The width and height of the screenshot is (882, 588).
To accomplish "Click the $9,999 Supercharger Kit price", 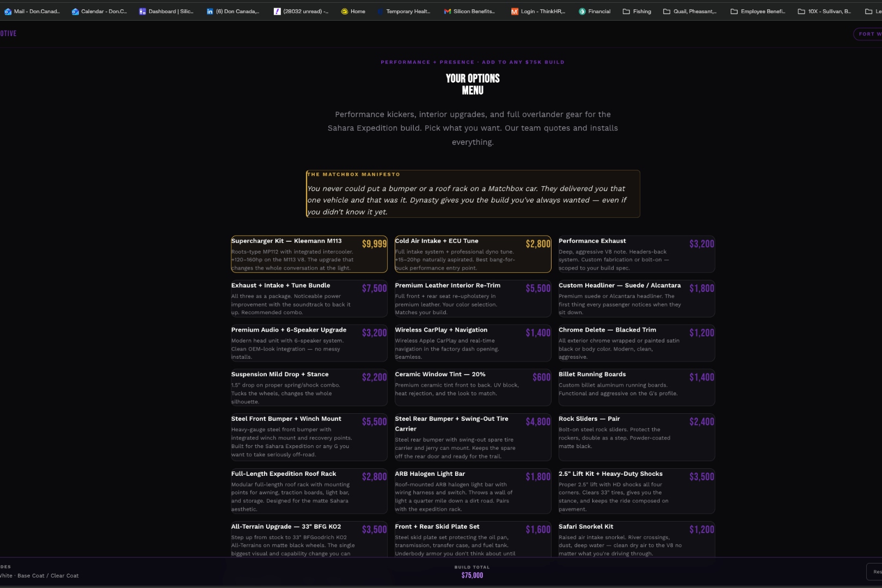I will [x=375, y=244].
